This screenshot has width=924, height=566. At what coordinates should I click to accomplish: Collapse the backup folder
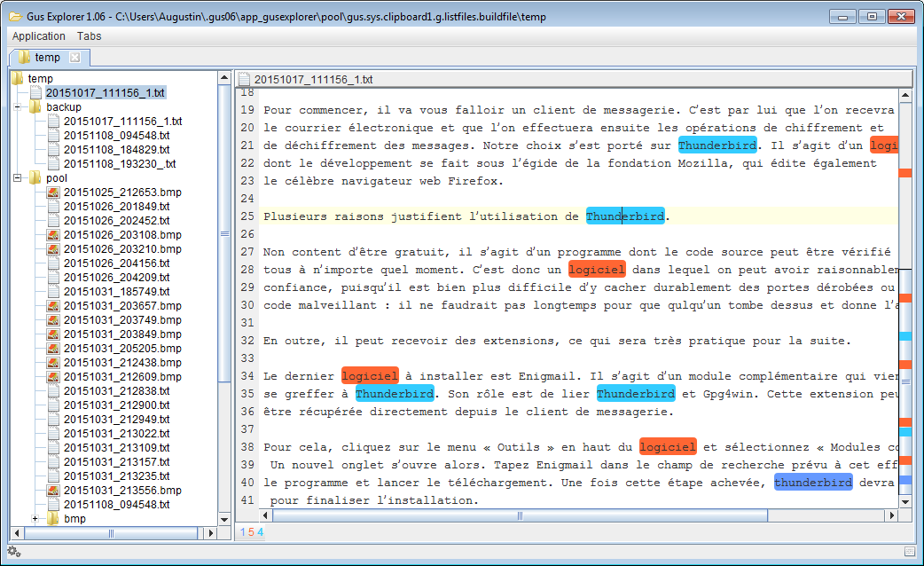(x=18, y=106)
